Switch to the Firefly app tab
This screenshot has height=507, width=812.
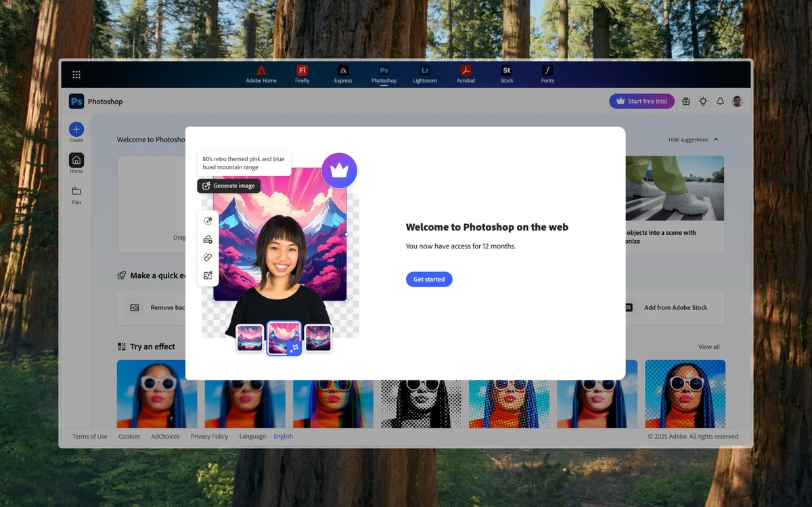[x=302, y=73]
